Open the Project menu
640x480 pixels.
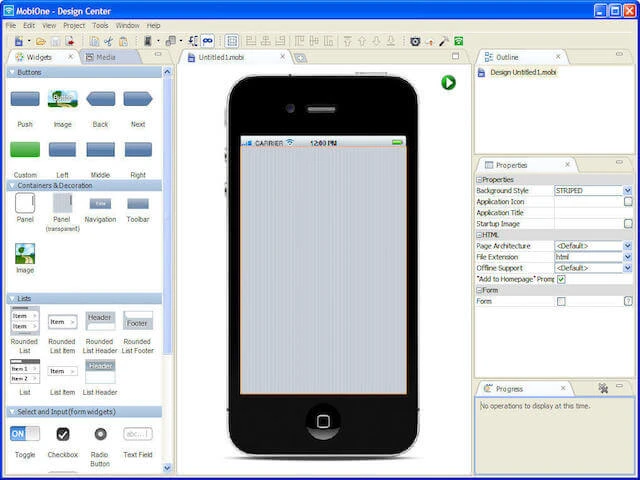tap(74, 25)
